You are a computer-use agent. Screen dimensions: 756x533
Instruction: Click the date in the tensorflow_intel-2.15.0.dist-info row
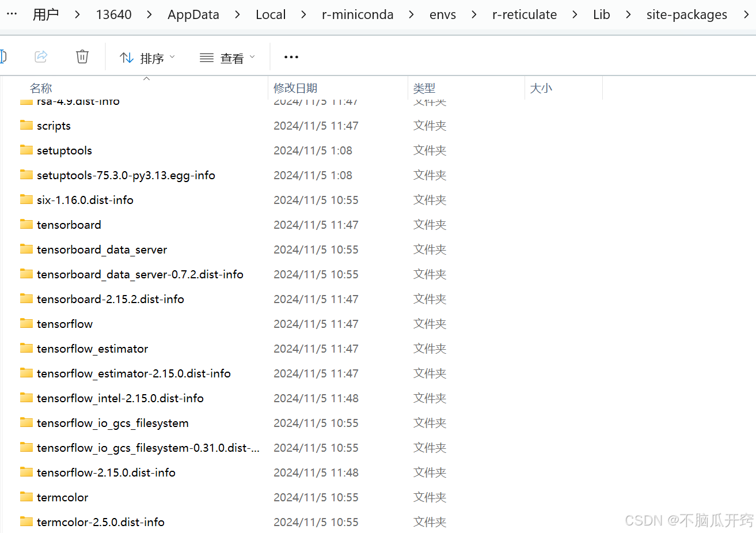(316, 398)
